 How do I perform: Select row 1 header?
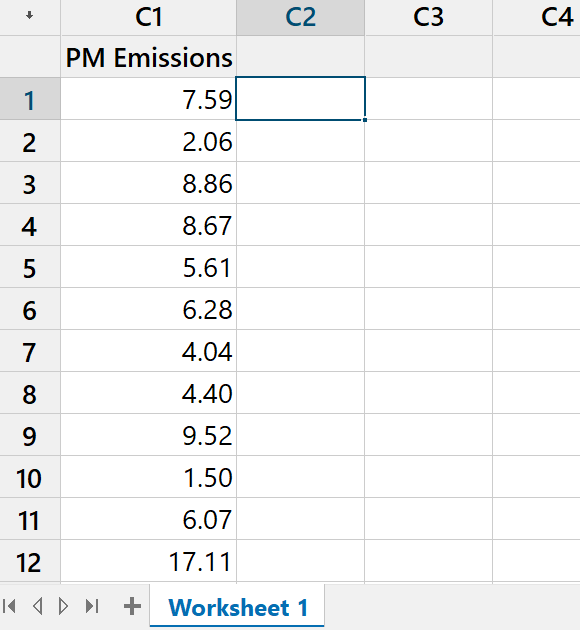30,99
